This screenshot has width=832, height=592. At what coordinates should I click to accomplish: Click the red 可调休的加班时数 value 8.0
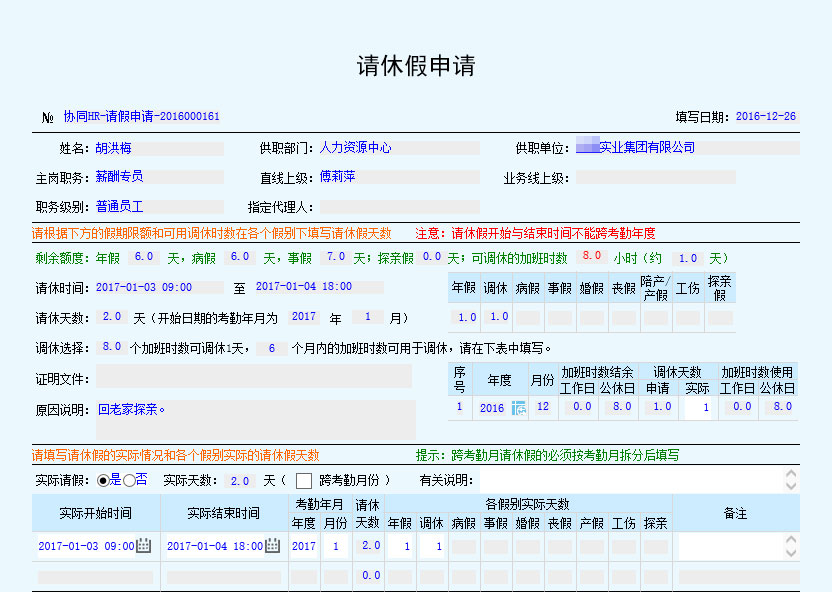point(592,256)
